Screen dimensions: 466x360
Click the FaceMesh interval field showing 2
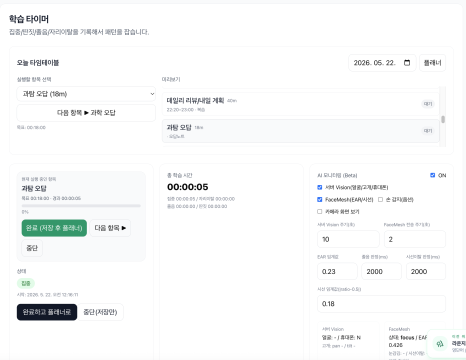click(x=415, y=239)
